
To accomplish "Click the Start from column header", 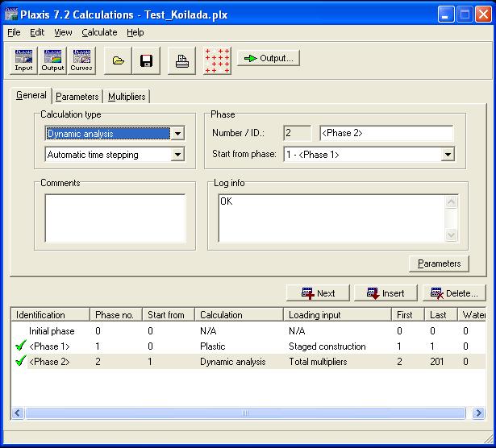I will click(x=169, y=315).
